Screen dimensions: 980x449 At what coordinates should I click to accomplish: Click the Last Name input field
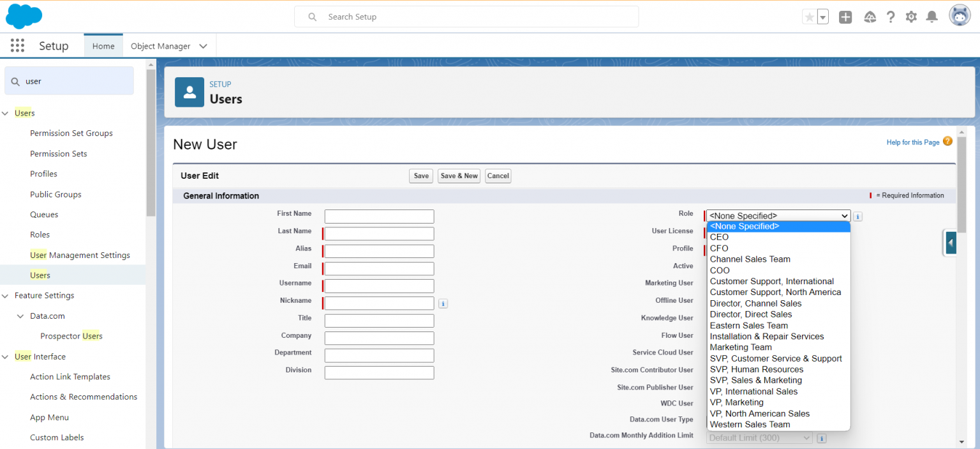pyautogui.click(x=380, y=234)
